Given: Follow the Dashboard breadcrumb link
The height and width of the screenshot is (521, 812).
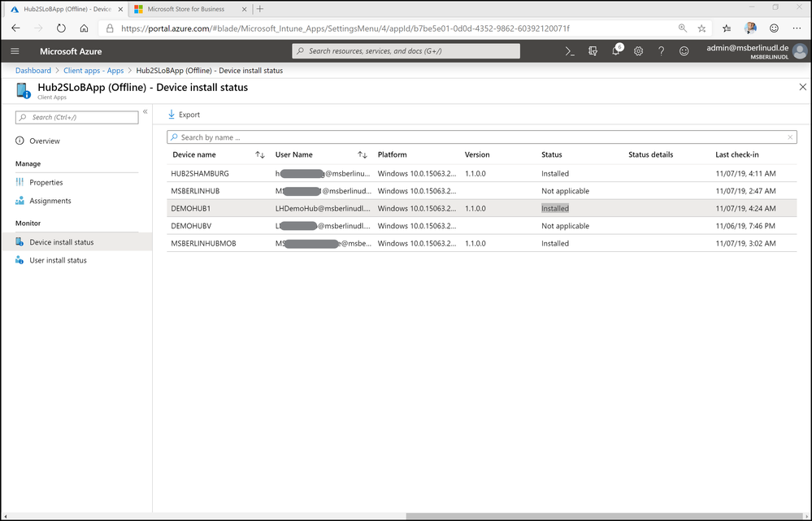Looking at the screenshot, I should point(33,71).
